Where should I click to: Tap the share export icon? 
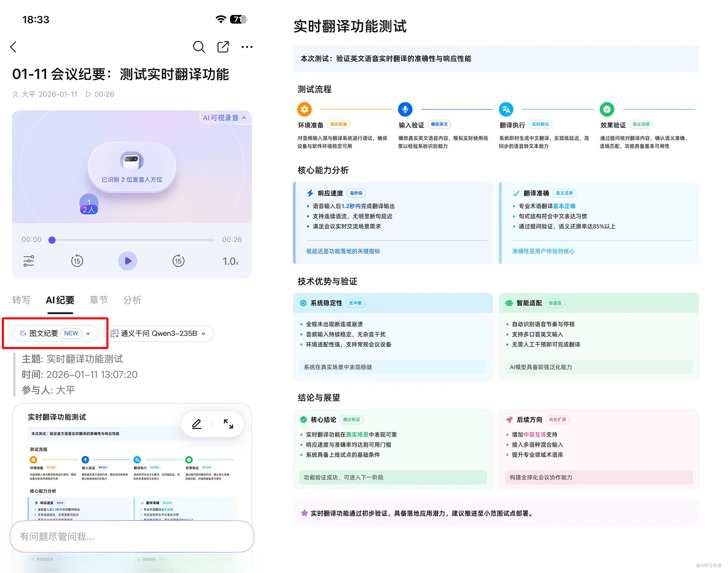(x=223, y=47)
